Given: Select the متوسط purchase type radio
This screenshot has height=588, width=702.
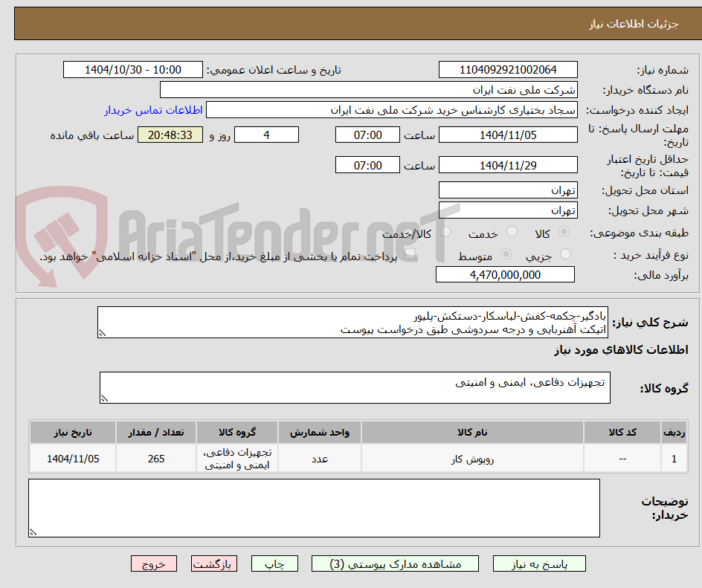Looking at the screenshot, I should (506, 254).
